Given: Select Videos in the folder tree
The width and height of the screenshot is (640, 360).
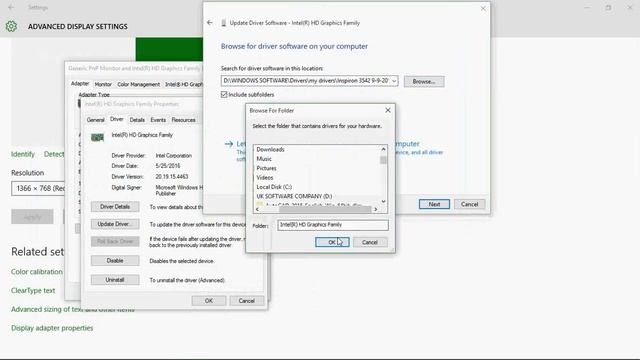Looking at the screenshot, I should pos(265,178).
